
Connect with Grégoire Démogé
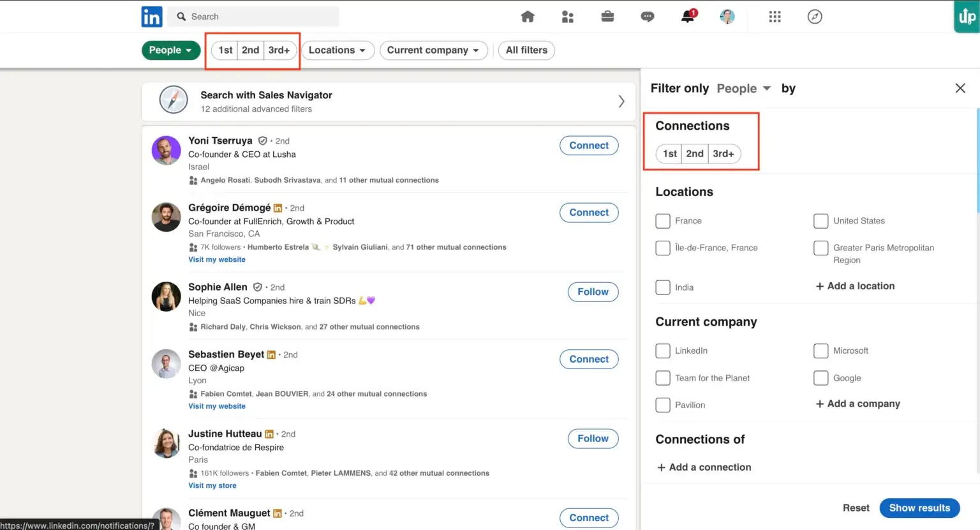589,213
